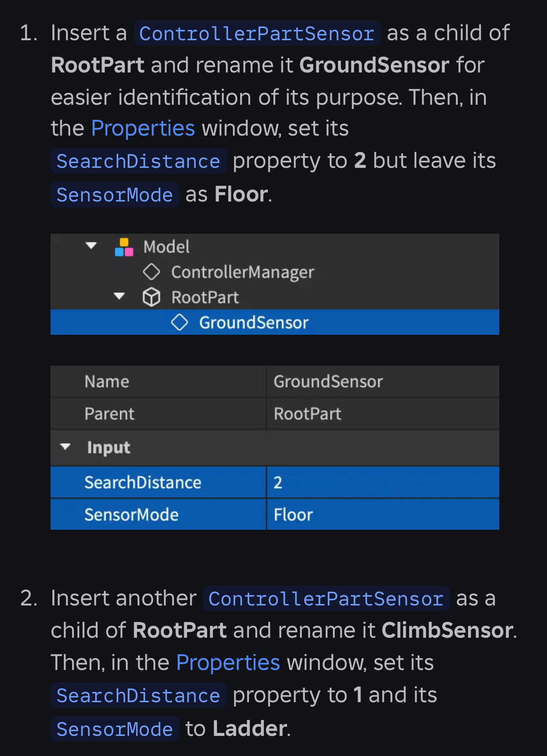Collapse the Input properties section
This screenshot has width=547, height=756.
[65, 447]
